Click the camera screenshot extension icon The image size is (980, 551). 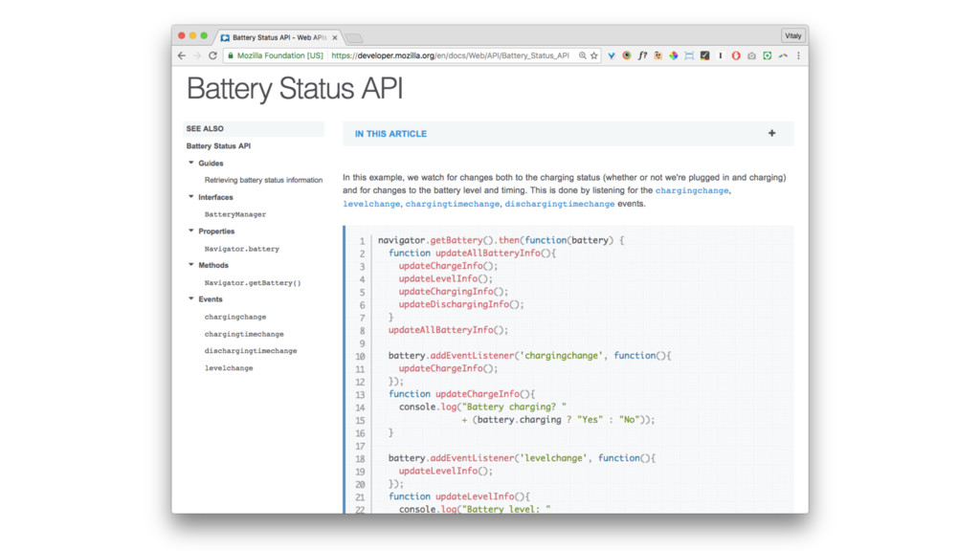(x=752, y=55)
